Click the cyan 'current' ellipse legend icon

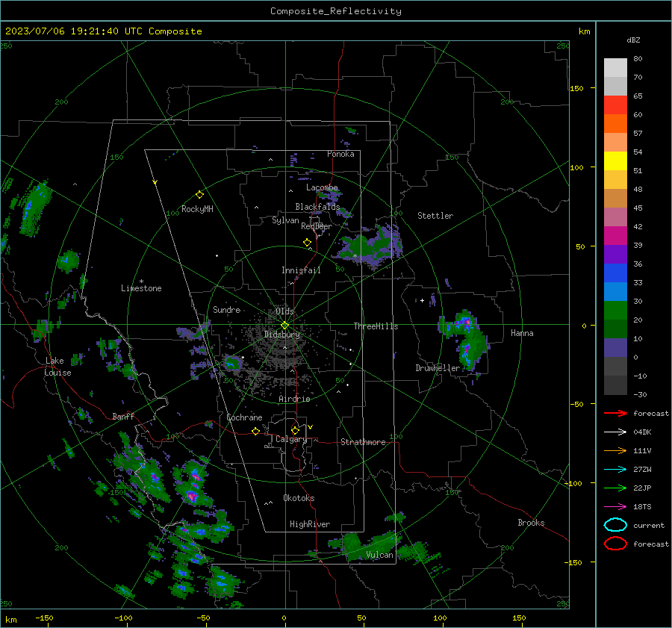615,525
